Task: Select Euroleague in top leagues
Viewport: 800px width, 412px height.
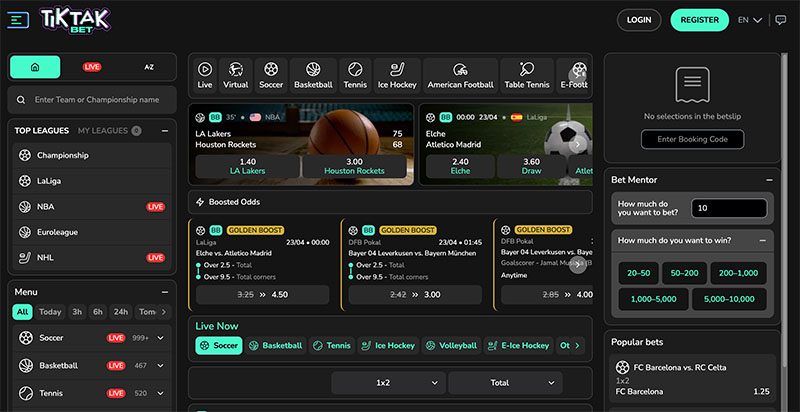Action: pos(92,232)
